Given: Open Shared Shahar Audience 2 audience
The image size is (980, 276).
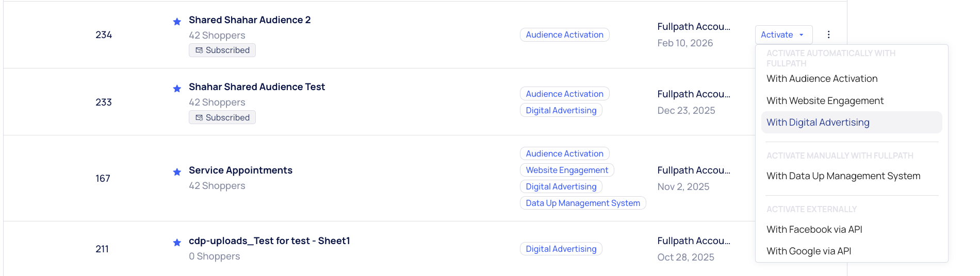Looking at the screenshot, I should tap(250, 20).
